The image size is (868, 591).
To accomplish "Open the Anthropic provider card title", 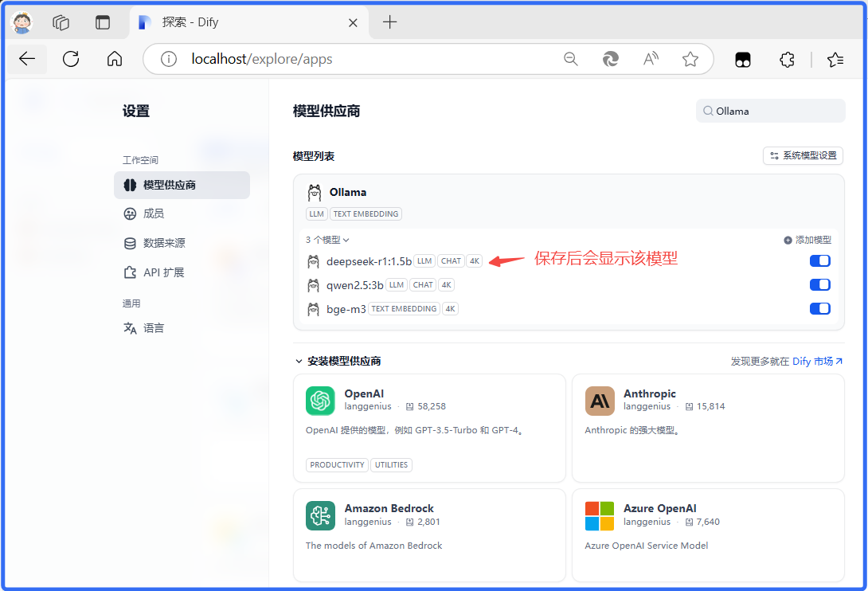I will (649, 393).
